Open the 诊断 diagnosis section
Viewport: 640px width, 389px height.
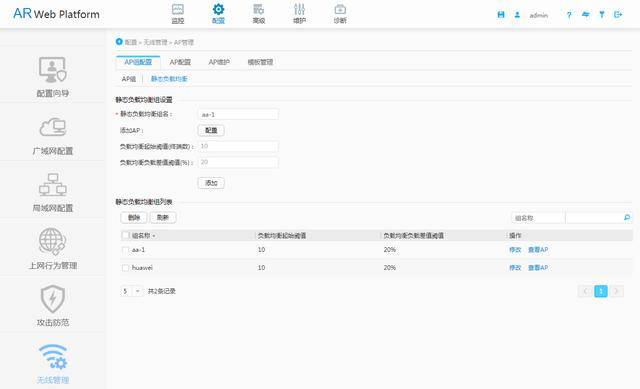tap(340, 14)
